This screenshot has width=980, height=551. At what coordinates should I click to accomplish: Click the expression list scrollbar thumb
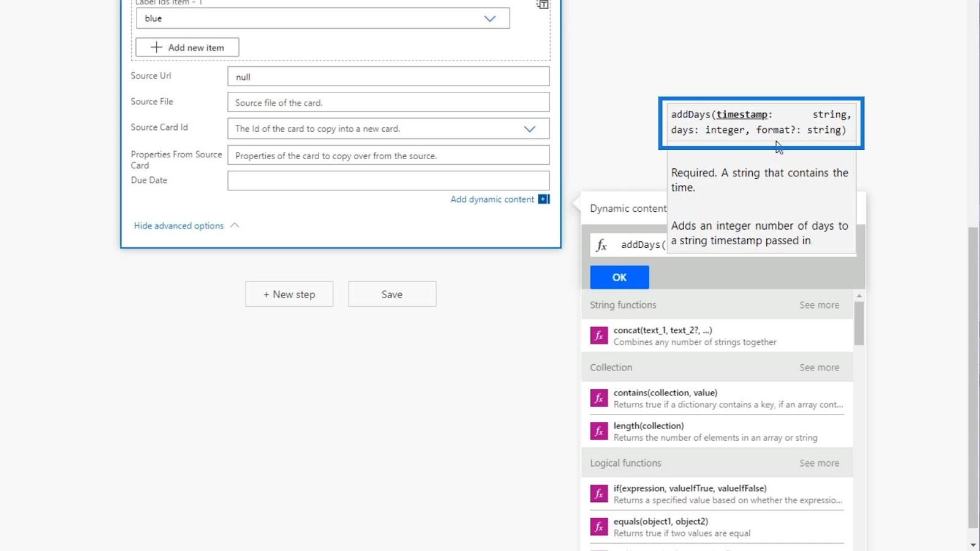point(859,323)
